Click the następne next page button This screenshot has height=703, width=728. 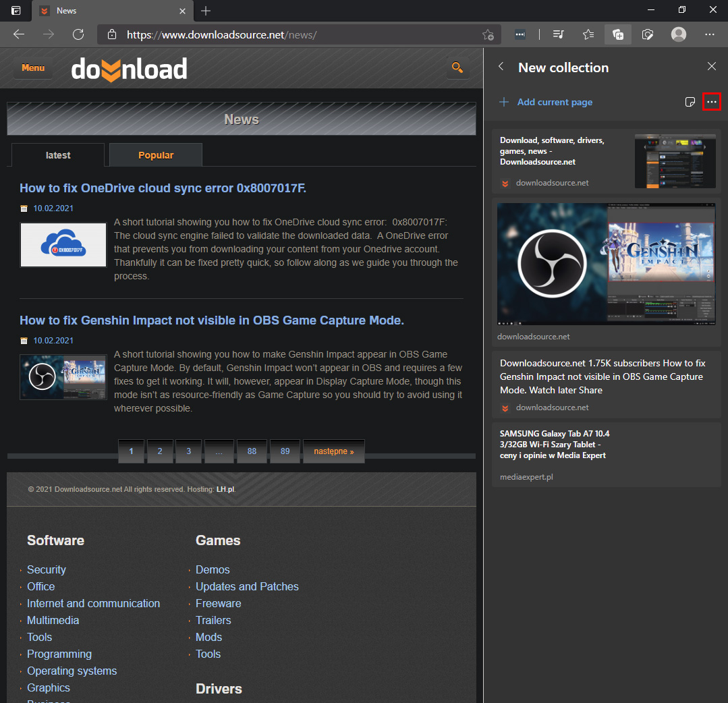[334, 451]
